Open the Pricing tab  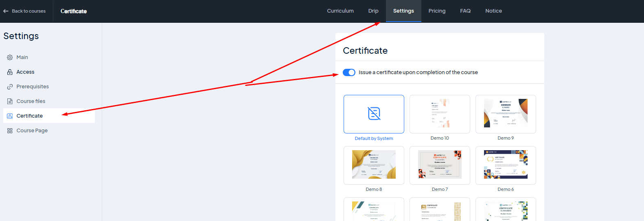pyautogui.click(x=437, y=11)
